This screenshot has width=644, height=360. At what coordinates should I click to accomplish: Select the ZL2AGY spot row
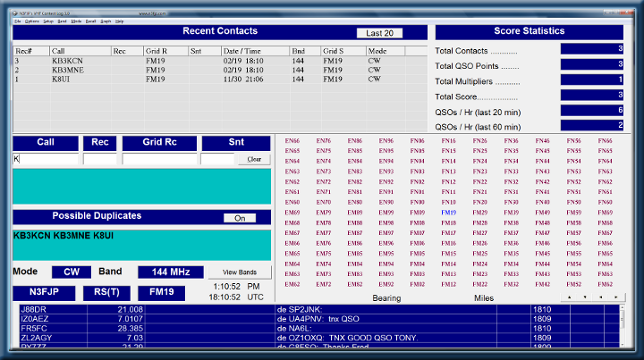tap(319, 338)
